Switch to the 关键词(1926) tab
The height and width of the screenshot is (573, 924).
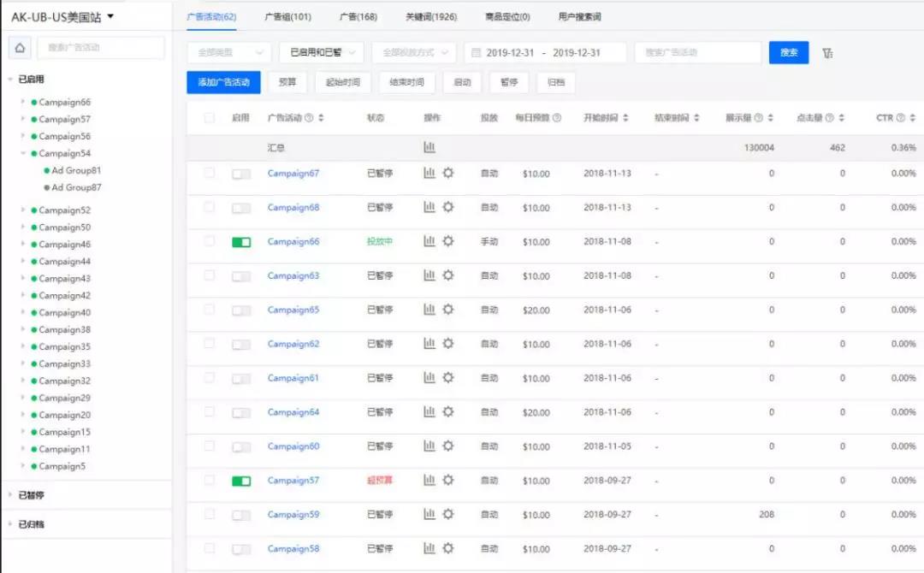click(x=430, y=17)
